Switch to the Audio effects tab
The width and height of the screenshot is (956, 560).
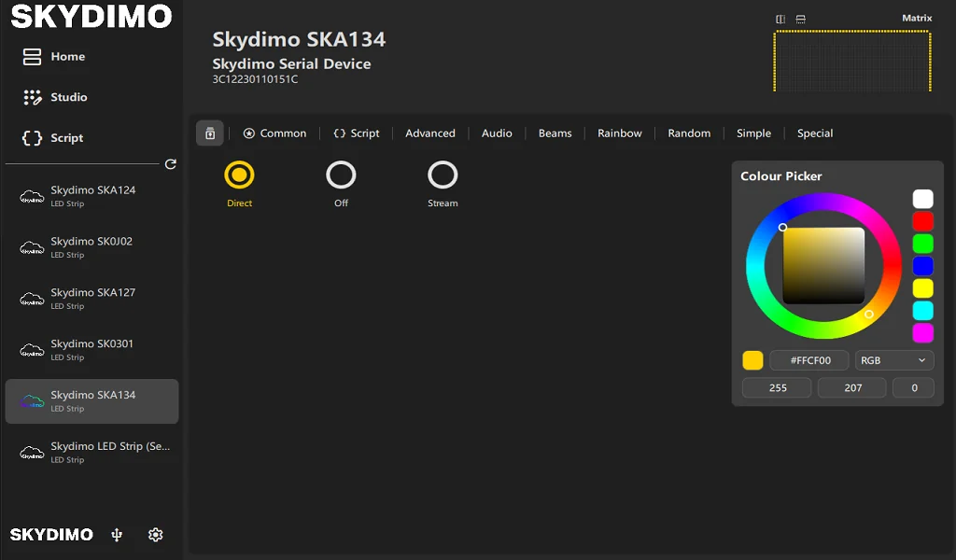[x=497, y=133]
